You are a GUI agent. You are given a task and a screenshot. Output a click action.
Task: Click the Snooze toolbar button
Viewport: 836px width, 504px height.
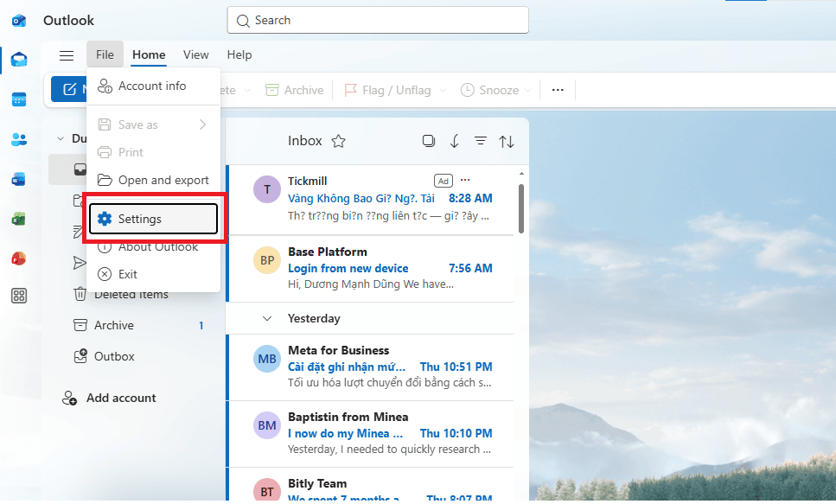(x=489, y=90)
